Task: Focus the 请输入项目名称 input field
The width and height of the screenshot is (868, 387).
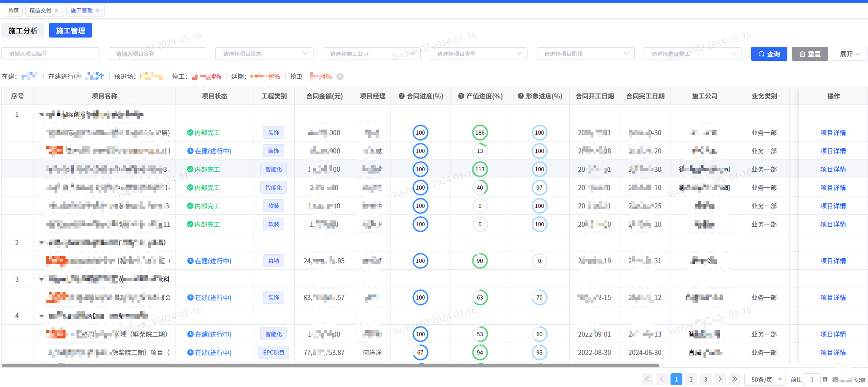Action: [157, 54]
